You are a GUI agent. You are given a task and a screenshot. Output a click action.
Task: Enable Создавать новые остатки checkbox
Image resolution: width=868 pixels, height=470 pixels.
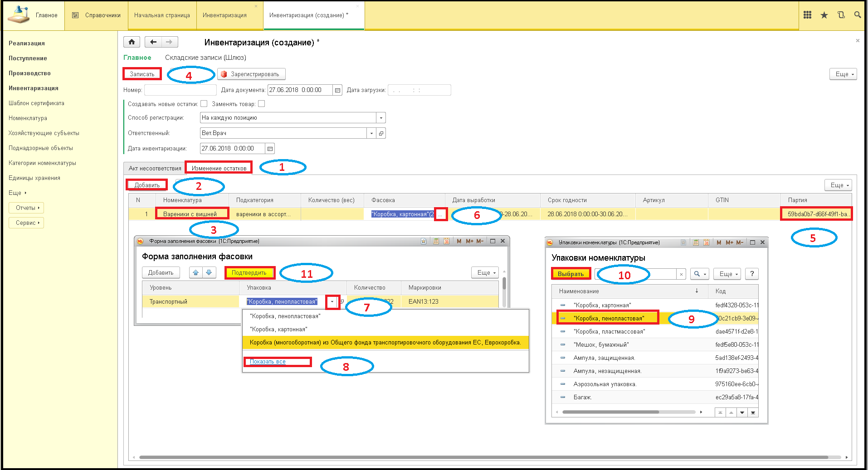(x=204, y=104)
